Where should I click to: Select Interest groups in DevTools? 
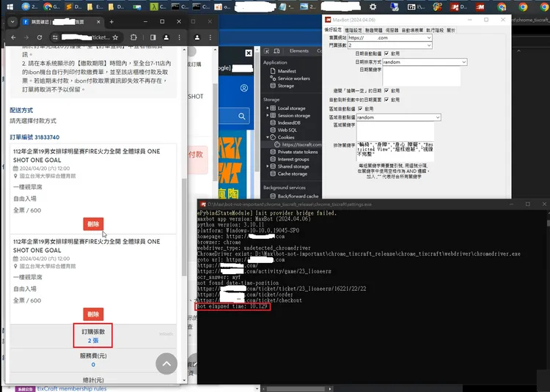click(290, 159)
